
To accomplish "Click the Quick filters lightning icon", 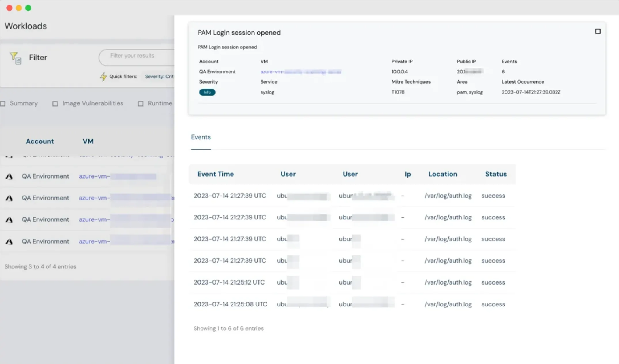I will coord(103,77).
